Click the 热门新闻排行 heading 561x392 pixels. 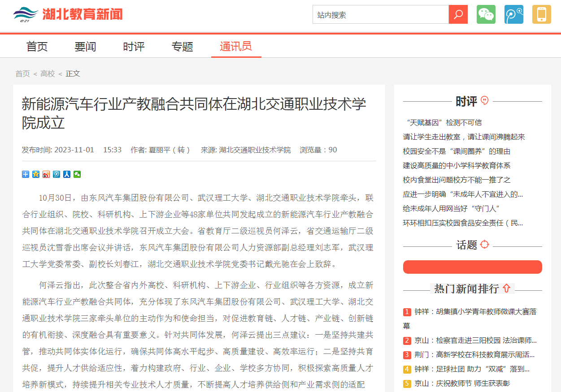click(x=466, y=289)
